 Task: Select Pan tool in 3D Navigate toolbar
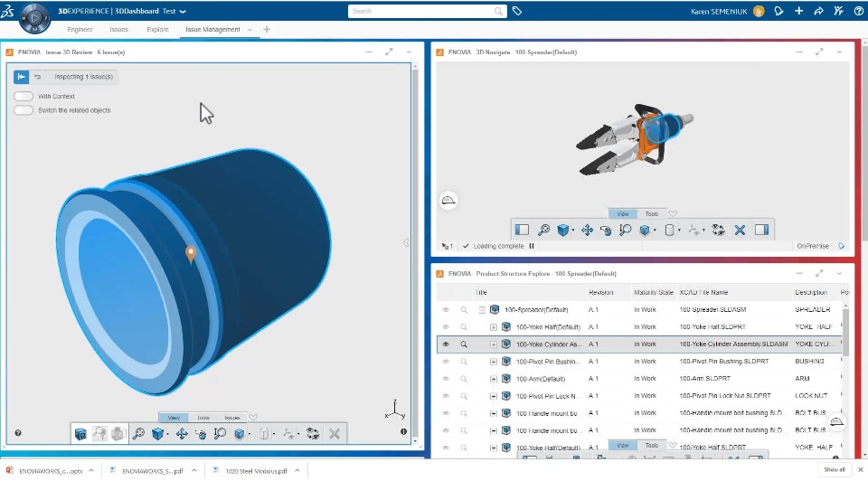coord(587,230)
